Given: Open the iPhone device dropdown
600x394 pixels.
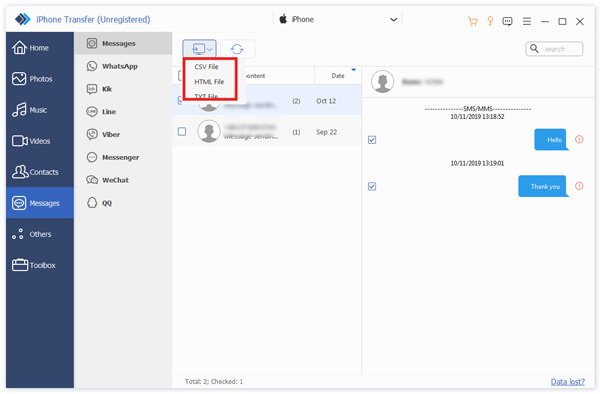Looking at the screenshot, I should [338, 19].
